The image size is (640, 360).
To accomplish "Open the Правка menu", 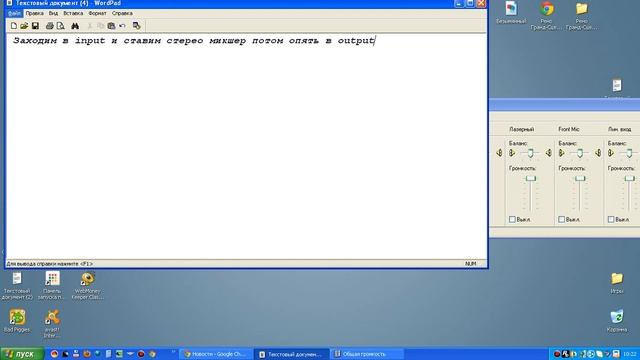I will coord(34,13).
